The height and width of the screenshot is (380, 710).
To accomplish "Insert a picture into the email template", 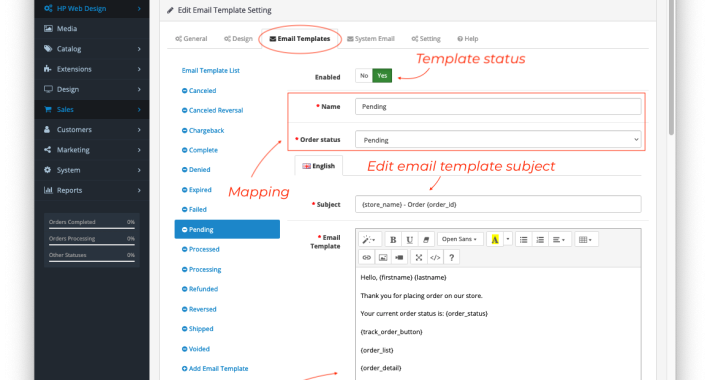I will coord(383,257).
